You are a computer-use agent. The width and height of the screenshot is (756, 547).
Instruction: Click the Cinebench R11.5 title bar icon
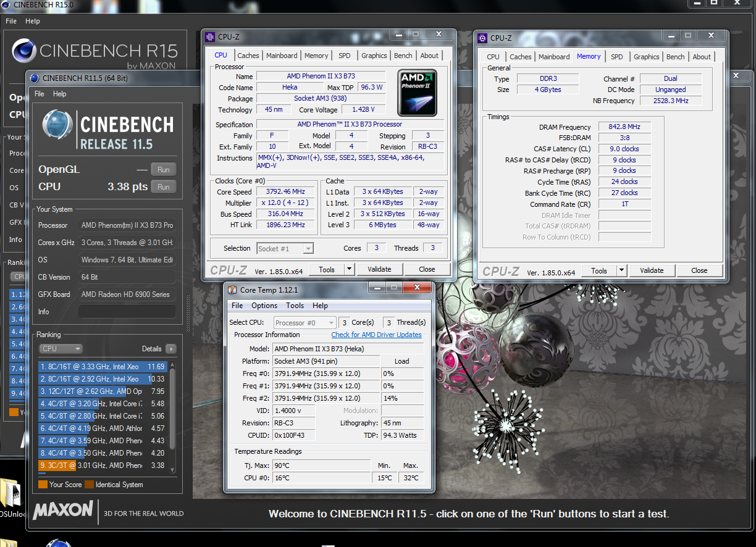[x=34, y=78]
